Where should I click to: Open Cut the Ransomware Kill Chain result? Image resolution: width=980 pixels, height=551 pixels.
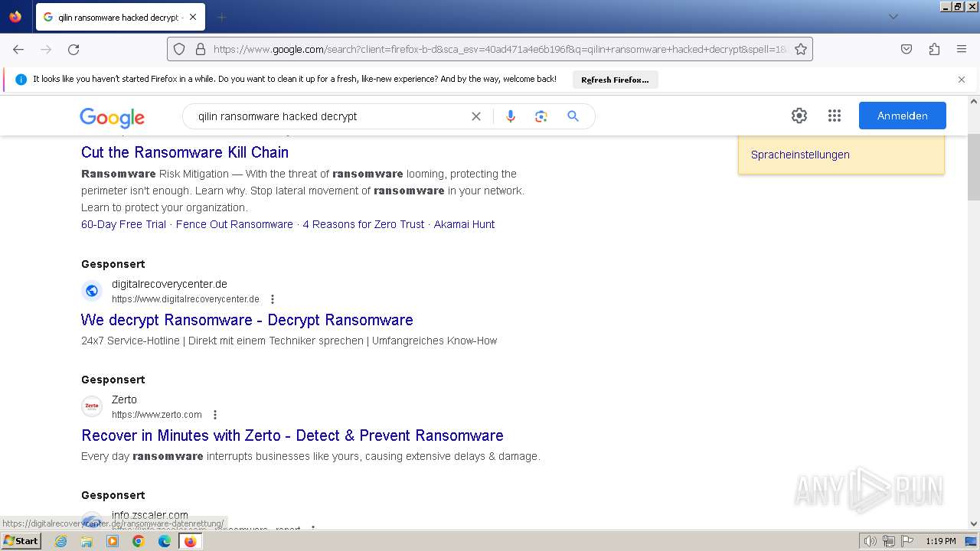[185, 152]
